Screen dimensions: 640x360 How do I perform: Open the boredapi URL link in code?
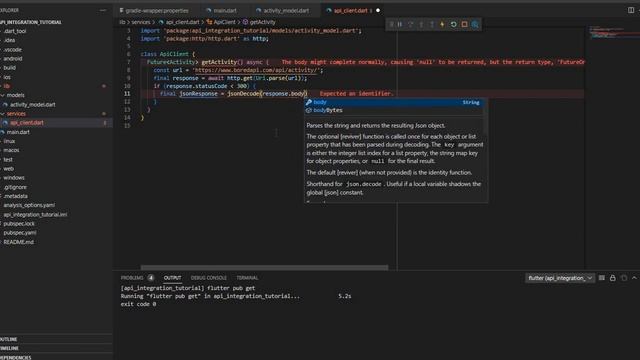click(256, 70)
